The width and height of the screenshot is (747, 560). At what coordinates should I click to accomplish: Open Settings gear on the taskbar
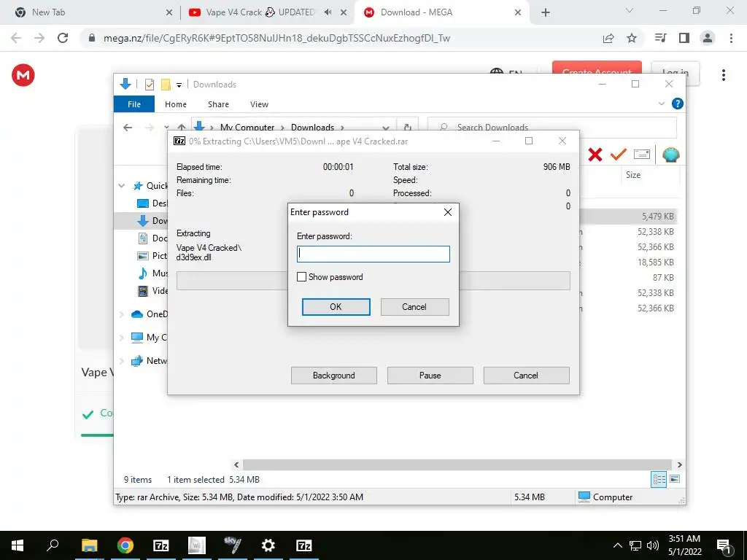tap(268, 545)
